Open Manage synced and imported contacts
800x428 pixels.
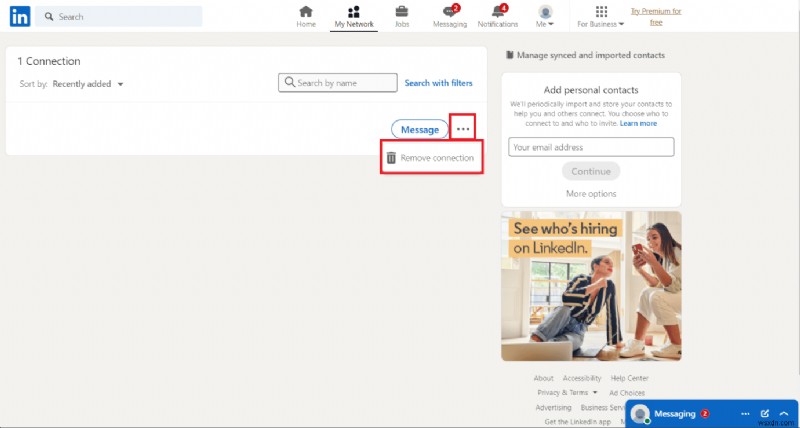pos(586,55)
